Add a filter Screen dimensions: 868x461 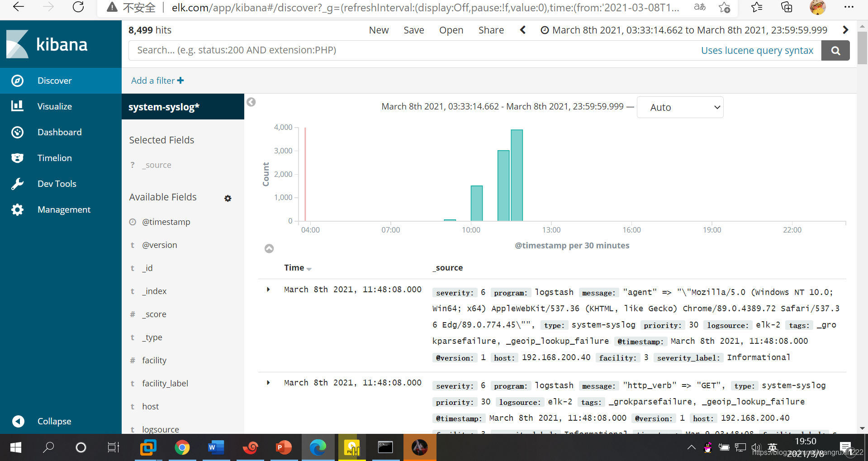pos(157,81)
